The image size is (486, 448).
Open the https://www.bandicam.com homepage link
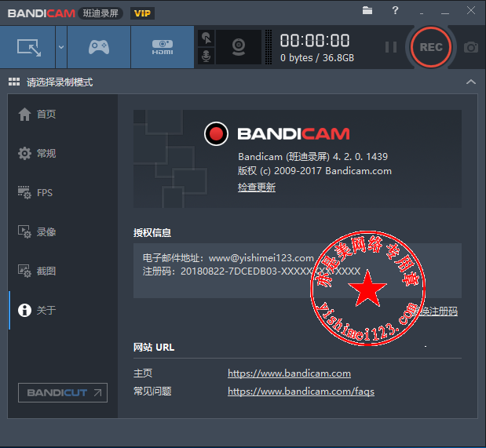[289, 373]
